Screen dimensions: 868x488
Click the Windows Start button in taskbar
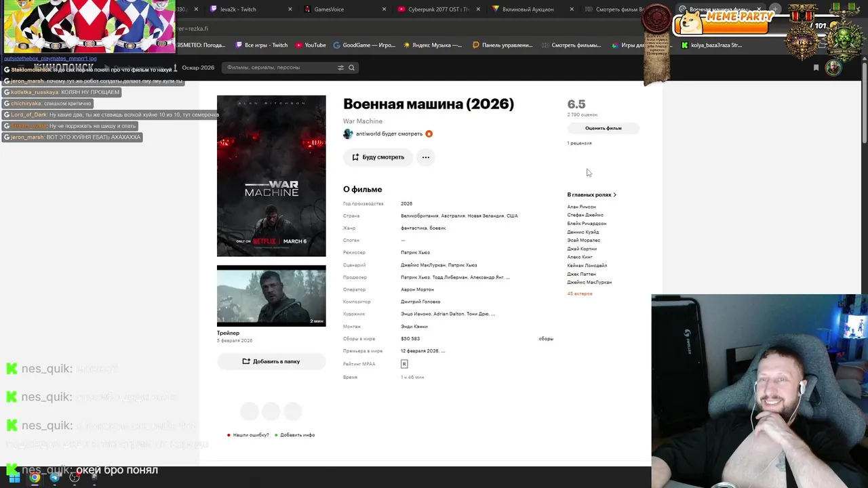[14, 477]
